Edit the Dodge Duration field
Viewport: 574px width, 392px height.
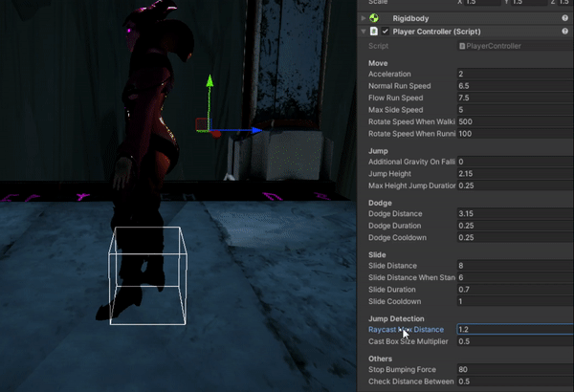pyautogui.click(x=516, y=226)
